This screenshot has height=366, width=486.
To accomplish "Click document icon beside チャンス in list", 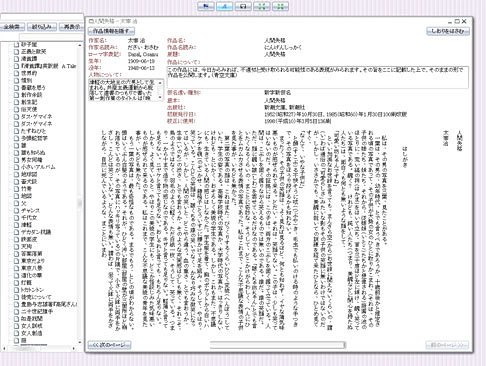I will click(x=16, y=211).
